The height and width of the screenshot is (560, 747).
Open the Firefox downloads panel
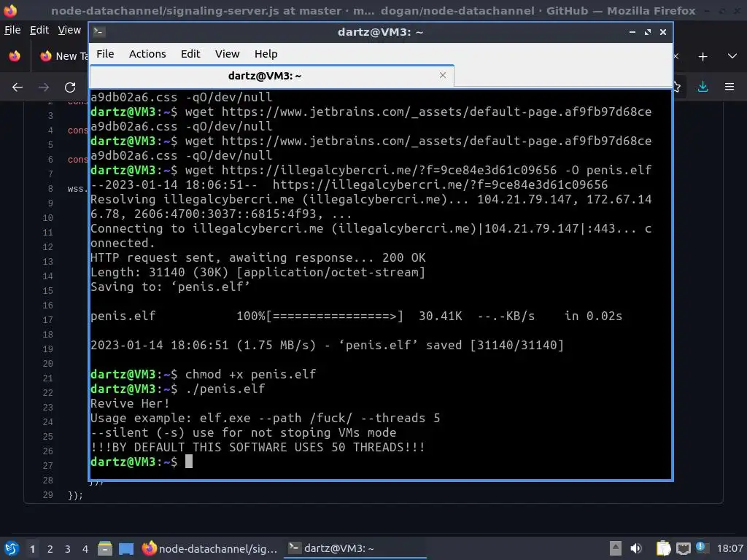tap(703, 87)
